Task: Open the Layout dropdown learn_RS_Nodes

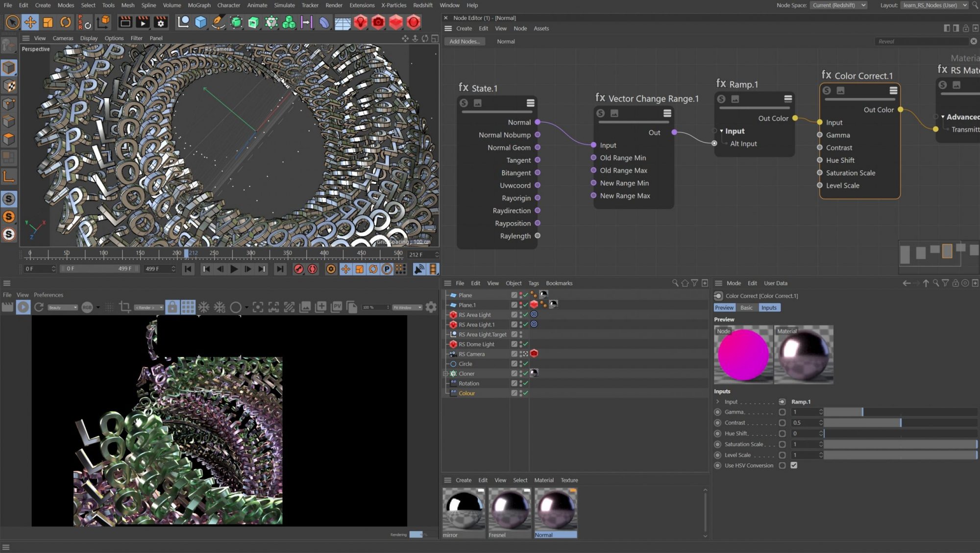Action: (x=934, y=5)
